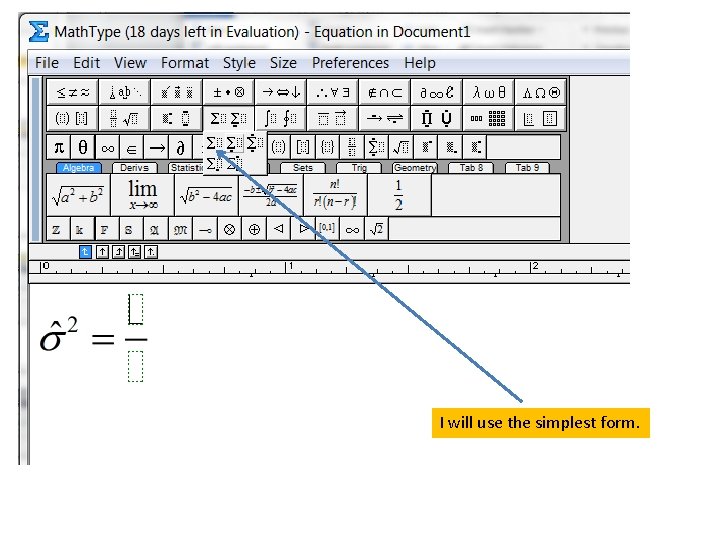Open the spaces and ellipses palette
Viewport: 720px width, 540px height.
coord(124,92)
